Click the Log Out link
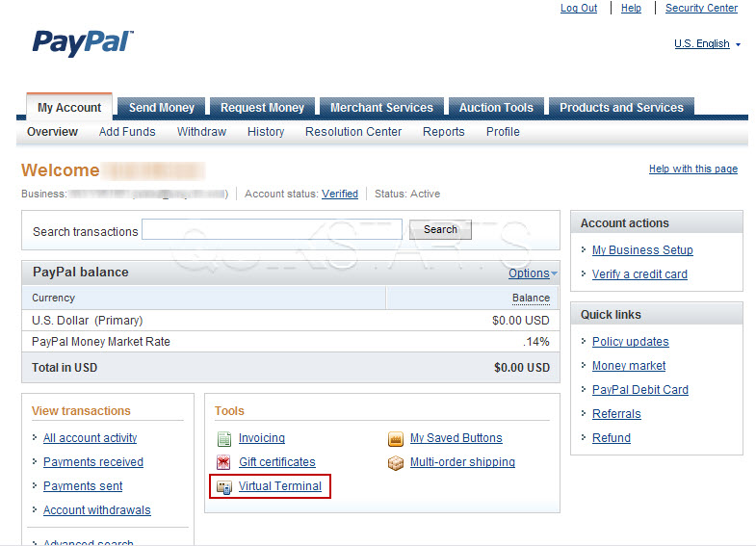Viewport: 756px width, 546px height. [x=579, y=8]
